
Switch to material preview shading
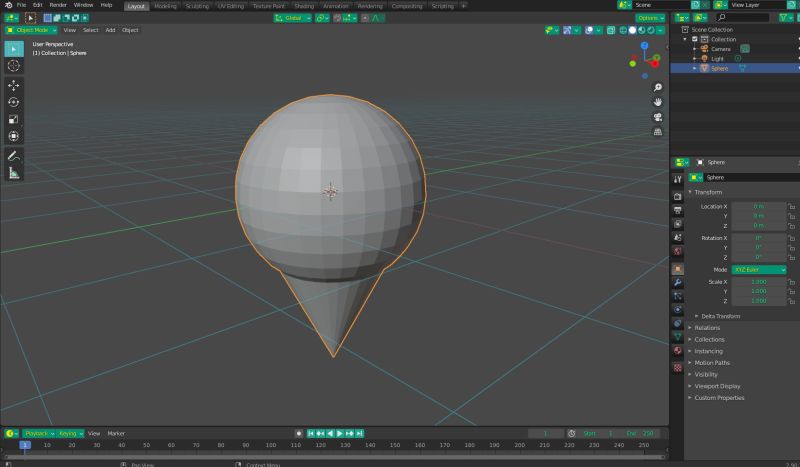(641, 31)
